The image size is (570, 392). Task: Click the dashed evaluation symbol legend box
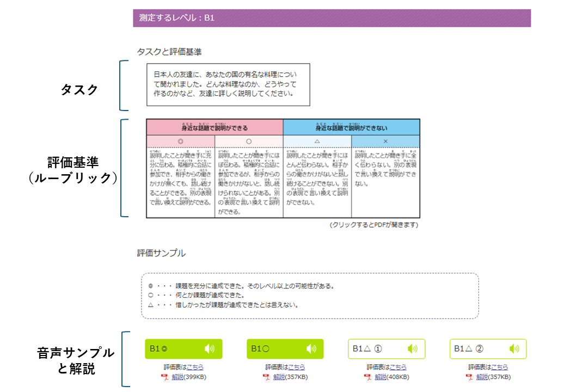point(309,296)
